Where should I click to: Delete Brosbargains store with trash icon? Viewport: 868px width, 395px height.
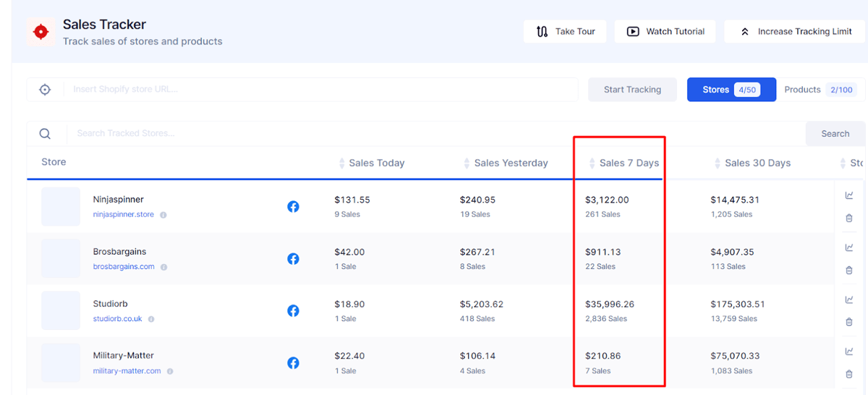pyautogui.click(x=849, y=270)
